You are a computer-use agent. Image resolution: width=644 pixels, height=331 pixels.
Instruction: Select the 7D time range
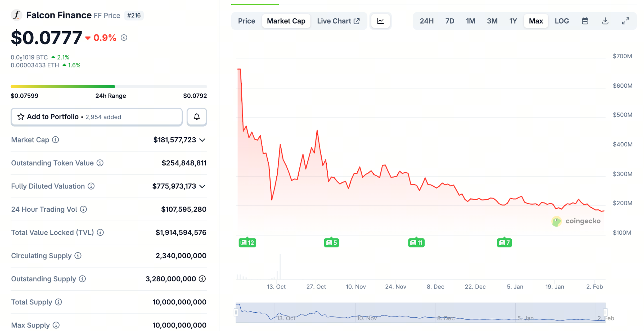(x=449, y=21)
